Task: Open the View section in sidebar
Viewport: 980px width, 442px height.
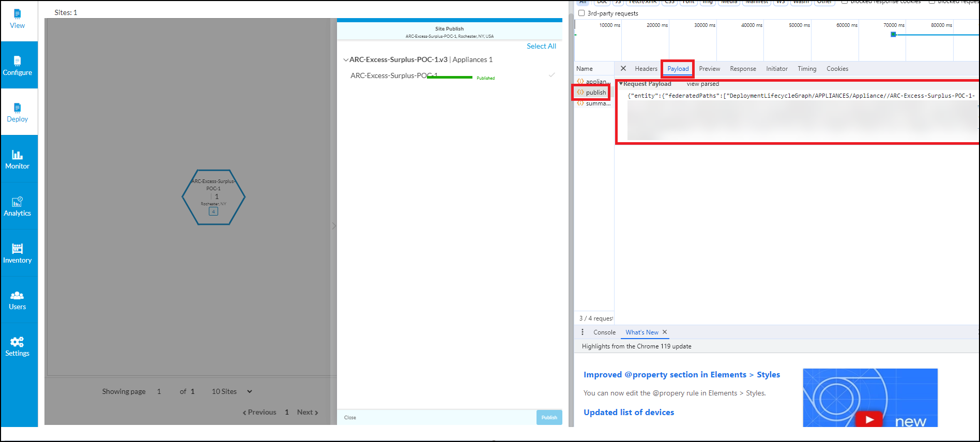Action: click(x=18, y=19)
